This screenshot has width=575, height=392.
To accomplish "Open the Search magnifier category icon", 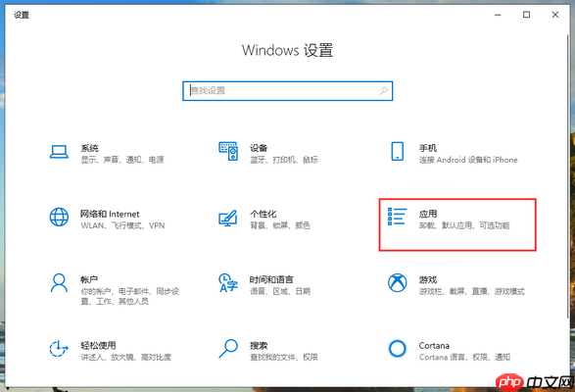I will coord(228,348).
